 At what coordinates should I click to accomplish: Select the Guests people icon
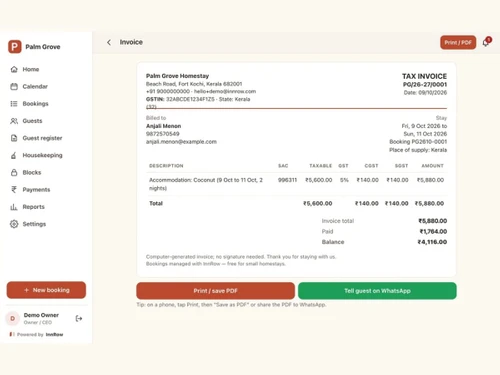coord(14,121)
